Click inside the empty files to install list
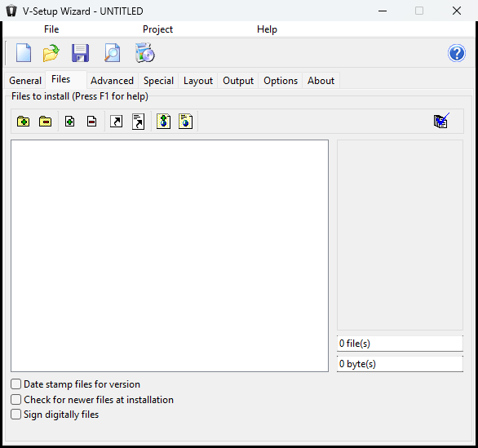Viewport: 478px width, 448px height. click(170, 255)
